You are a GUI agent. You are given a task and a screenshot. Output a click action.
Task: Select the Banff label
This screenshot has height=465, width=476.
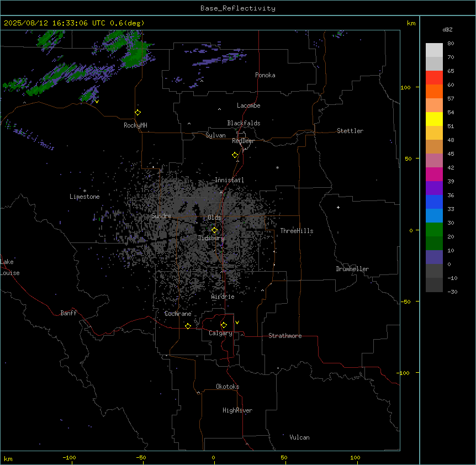(68, 313)
